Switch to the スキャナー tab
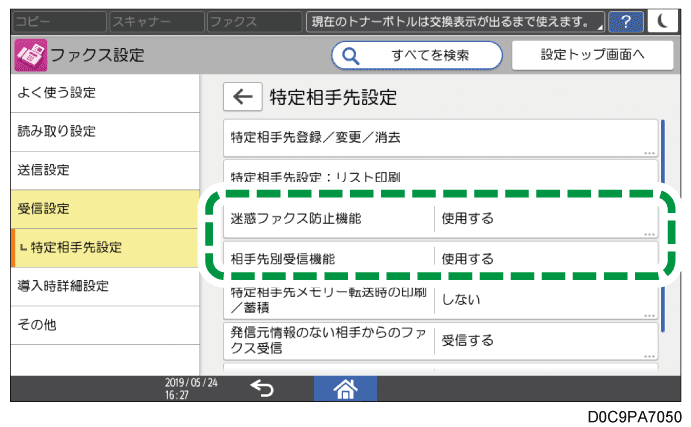 [x=157, y=22]
